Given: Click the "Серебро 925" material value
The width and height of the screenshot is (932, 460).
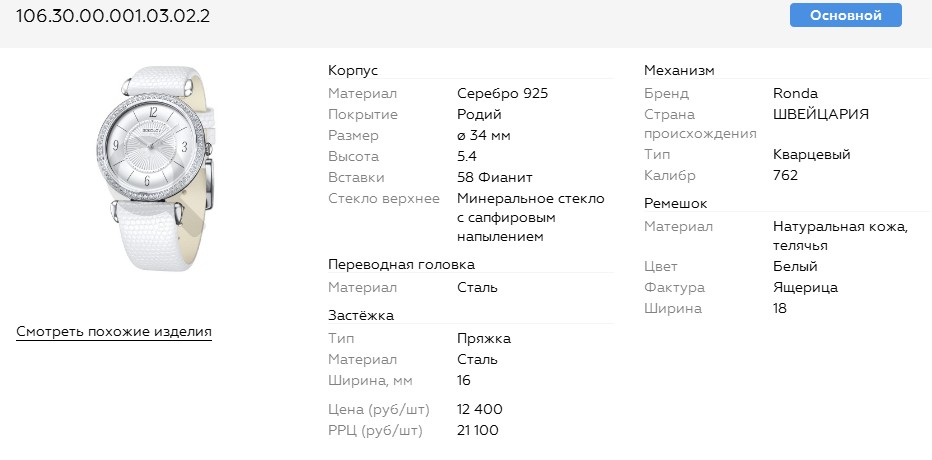Looking at the screenshot, I should pyautogui.click(x=502, y=93).
